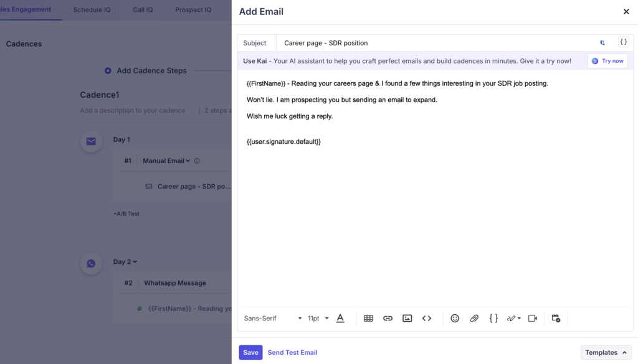Click the calendar add meeting icon
This screenshot has height=364, width=638.
pyautogui.click(x=556, y=318)
